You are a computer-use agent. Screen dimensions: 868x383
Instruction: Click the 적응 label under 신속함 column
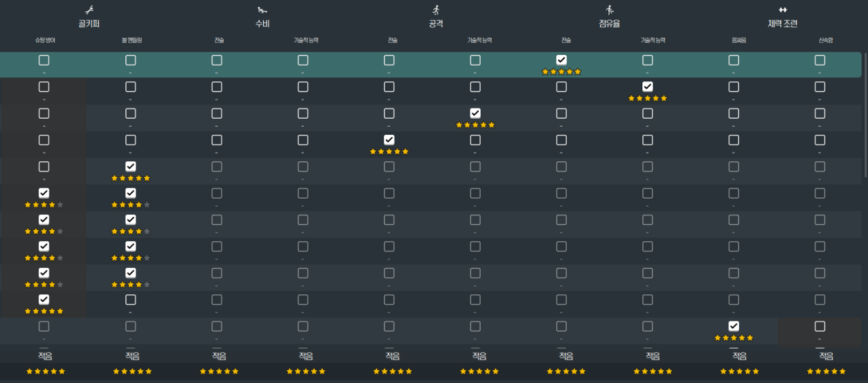[x=826, y=356]
